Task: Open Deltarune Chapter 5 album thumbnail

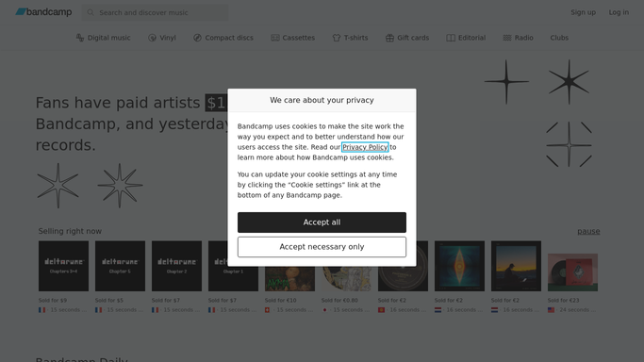Action: click(x=120, y=266)
